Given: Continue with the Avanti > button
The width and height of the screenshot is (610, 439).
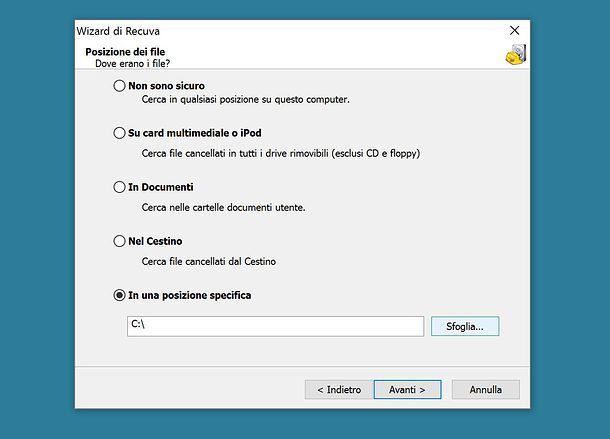Looking at the screenshot, I should pyautogui.click(x=407, y=390).
